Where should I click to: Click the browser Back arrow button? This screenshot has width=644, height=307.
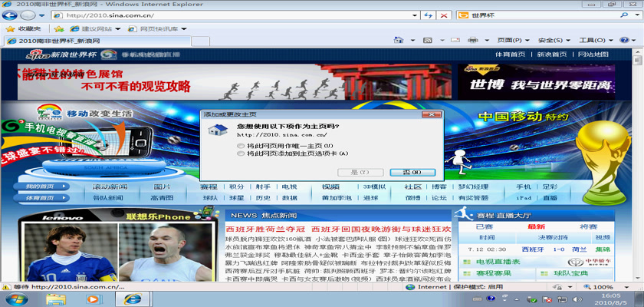tap(13, 15)
